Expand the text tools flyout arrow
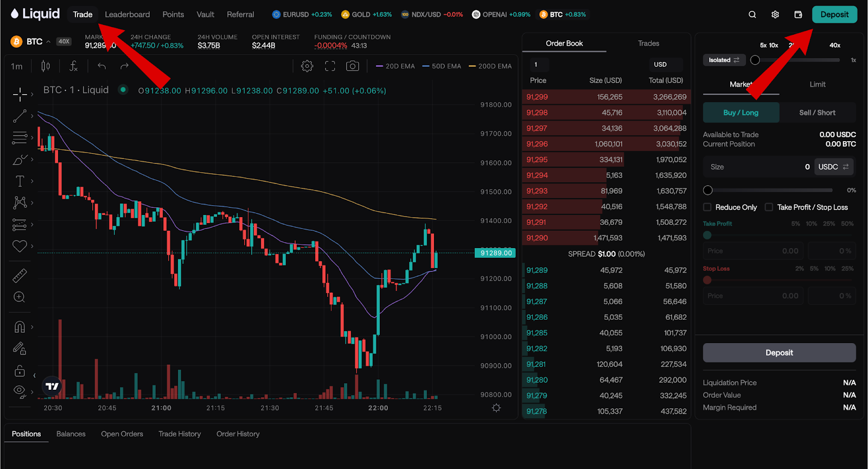Image resolution: width=868 pixels, height=469 pixels. click(x=32, y=181)
